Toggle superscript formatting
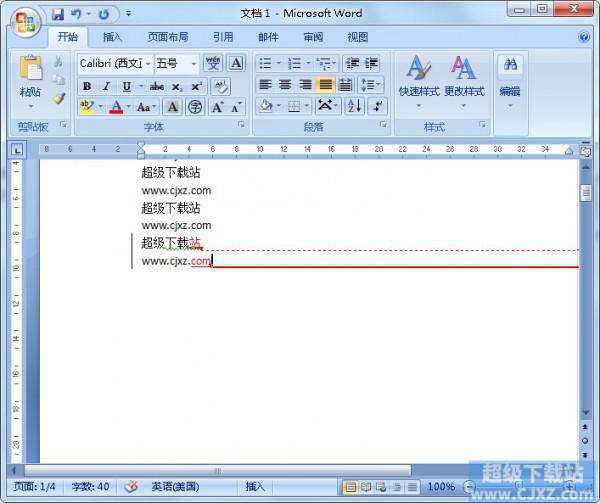Image resolution: width=600 pixels, height=503 pixels. click(196, 86)
